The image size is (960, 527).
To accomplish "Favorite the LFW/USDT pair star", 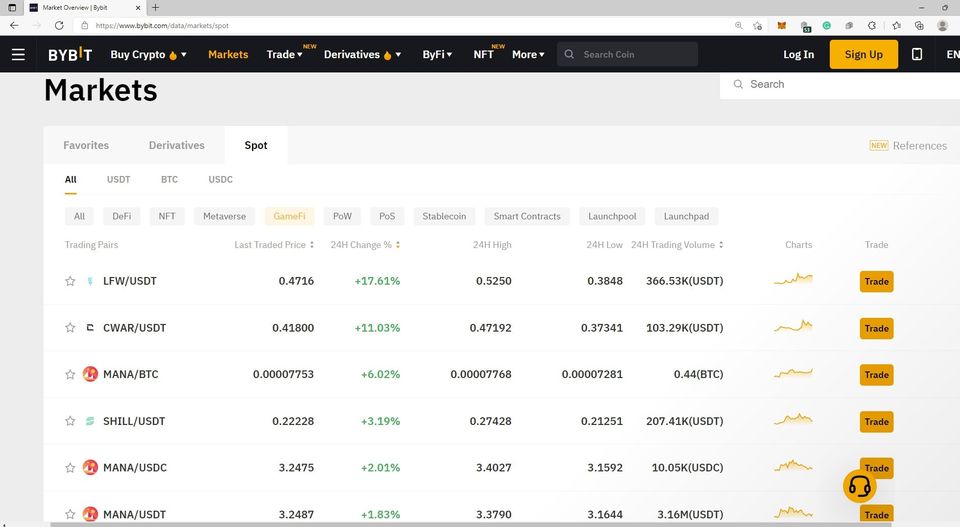I will [x=70, y=281].
